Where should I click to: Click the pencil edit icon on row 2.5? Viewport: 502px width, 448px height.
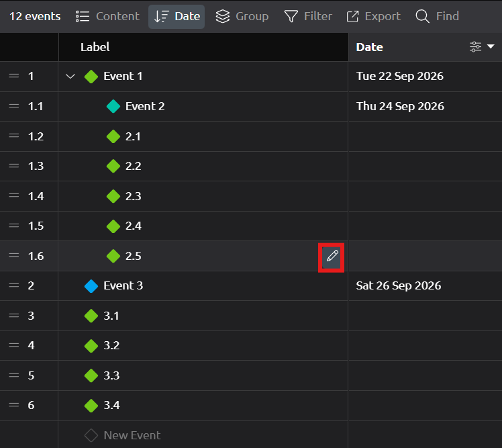click(332, 257)
